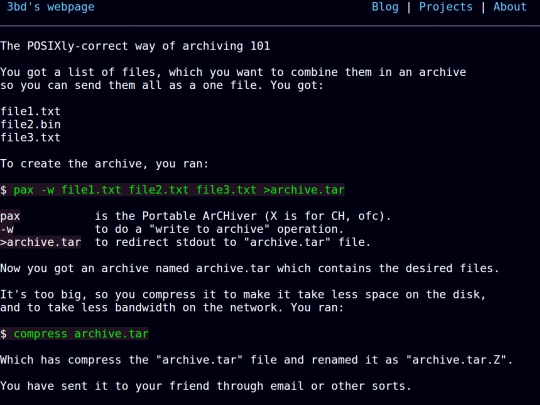The image size is (540, 405).
Task: Go to the Projects page
Action: pyautogui.click(x=446, y=7)
